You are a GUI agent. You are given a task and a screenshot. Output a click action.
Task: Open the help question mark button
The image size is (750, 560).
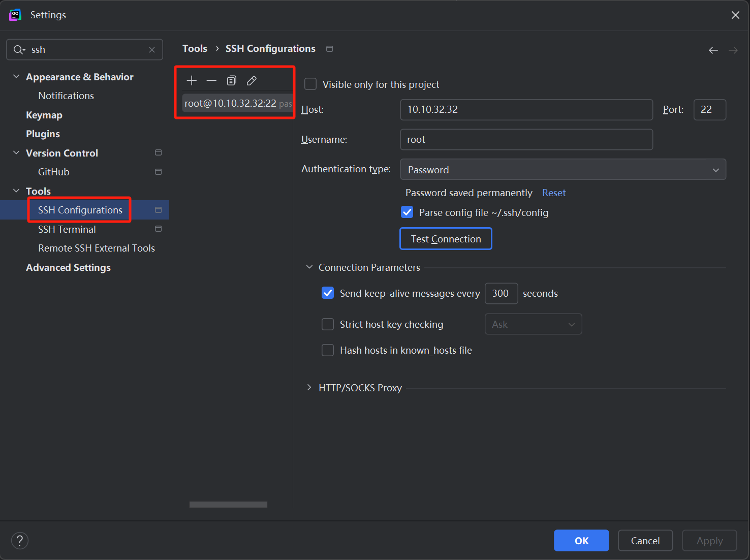coord(20,540)
